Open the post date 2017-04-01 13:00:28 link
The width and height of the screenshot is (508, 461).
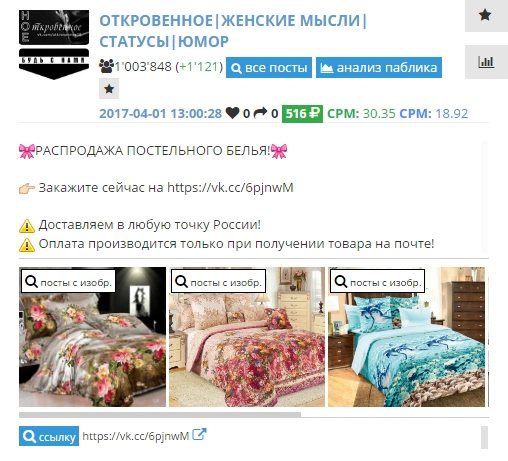(x=160, y=114)
